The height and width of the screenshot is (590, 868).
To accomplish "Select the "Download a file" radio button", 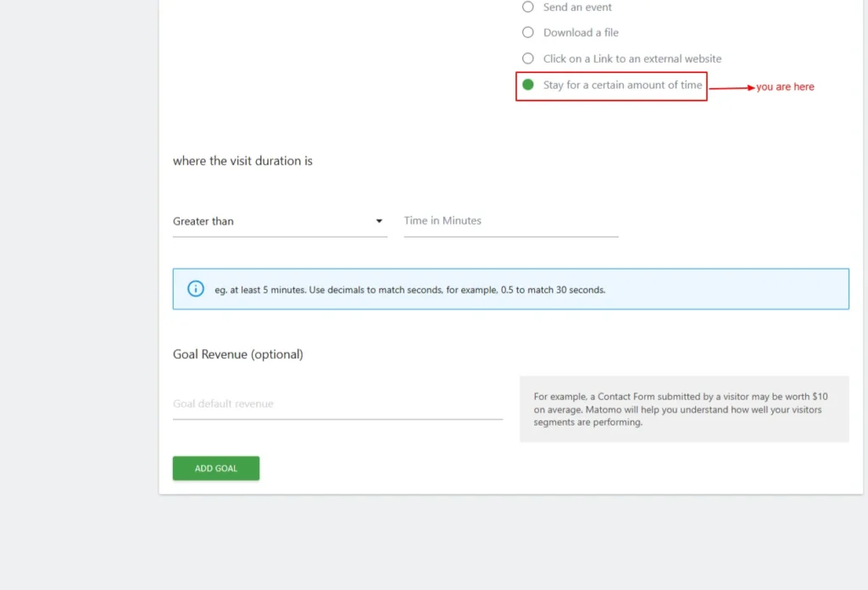I will pyautogui.click(x=528, y=33).
